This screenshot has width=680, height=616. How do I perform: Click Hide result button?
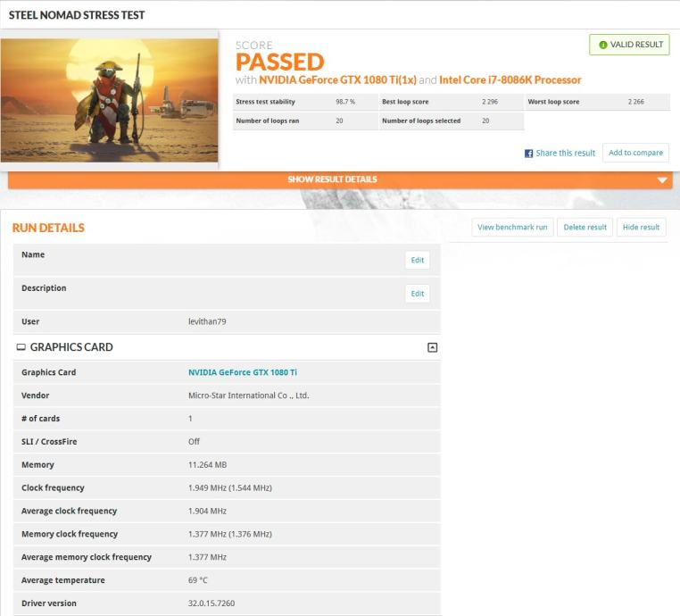[641, 227]
